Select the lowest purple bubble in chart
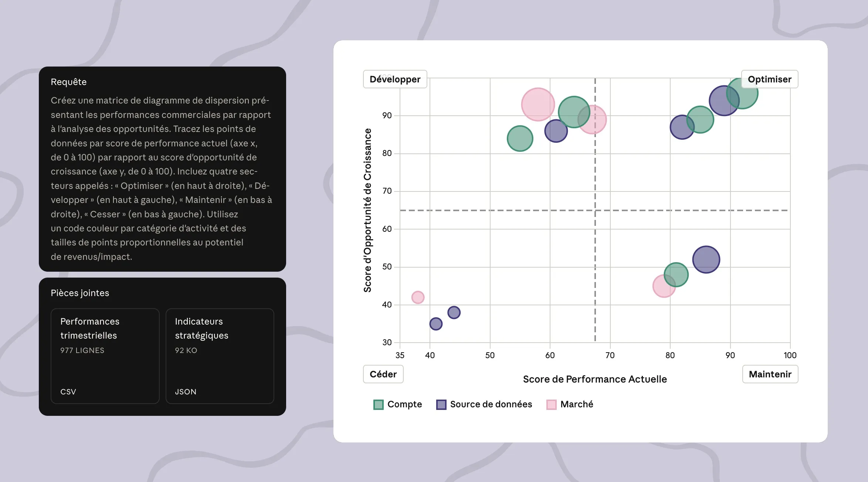The width and height of the screenshot is (868, 482). click(x=436, y=324)
